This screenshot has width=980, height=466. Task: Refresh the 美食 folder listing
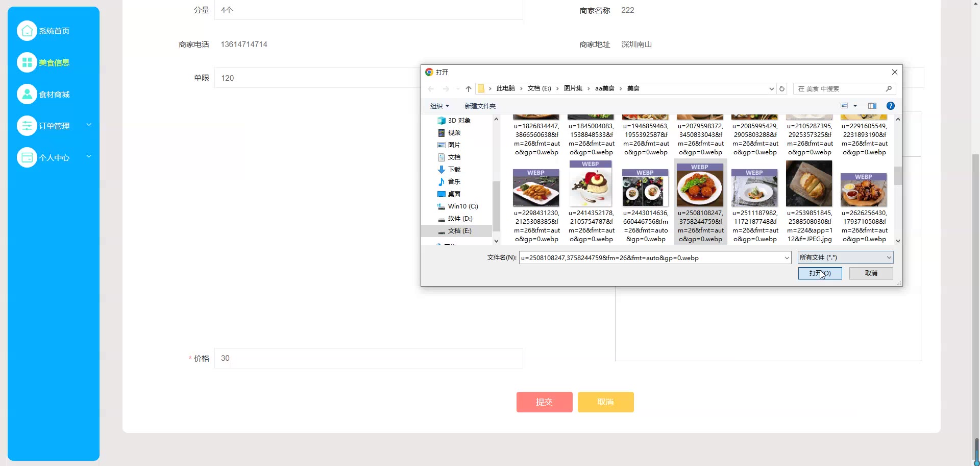782,89
